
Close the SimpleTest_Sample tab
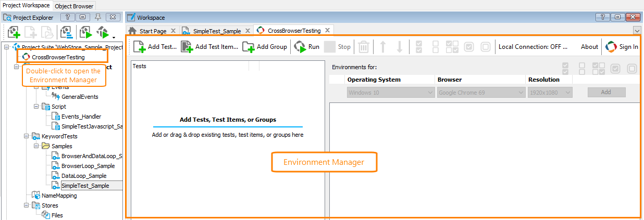247,31
